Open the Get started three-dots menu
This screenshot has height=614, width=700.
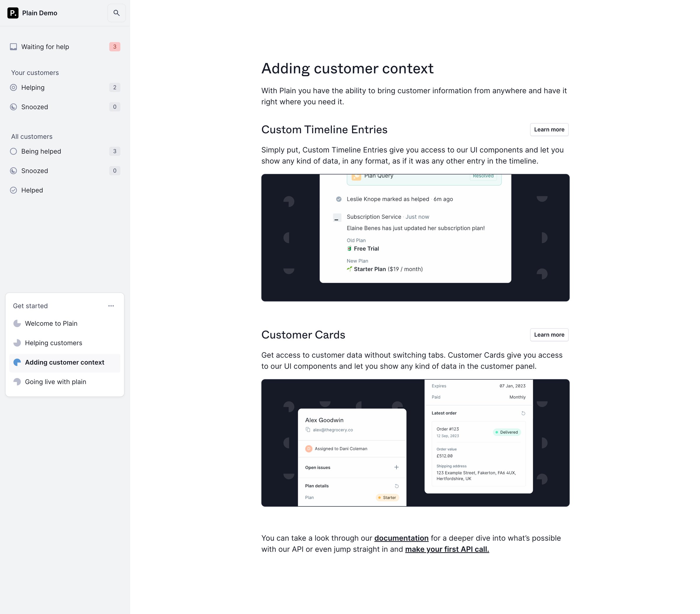tap(111, 306)
